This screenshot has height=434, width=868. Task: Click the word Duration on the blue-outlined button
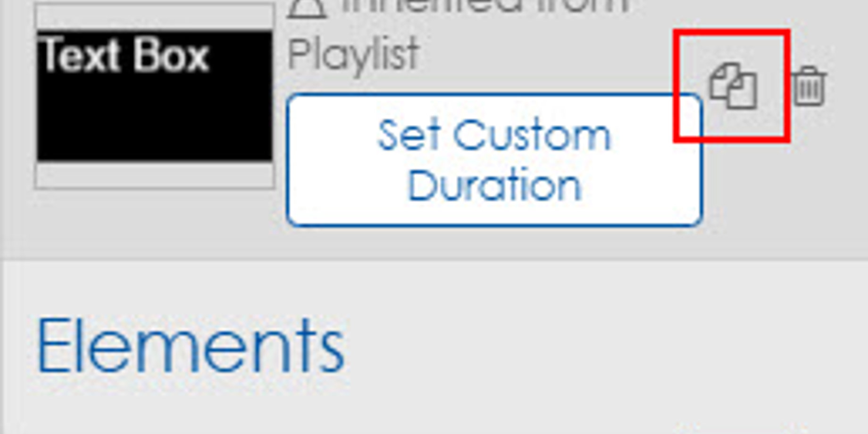(494, 186)
